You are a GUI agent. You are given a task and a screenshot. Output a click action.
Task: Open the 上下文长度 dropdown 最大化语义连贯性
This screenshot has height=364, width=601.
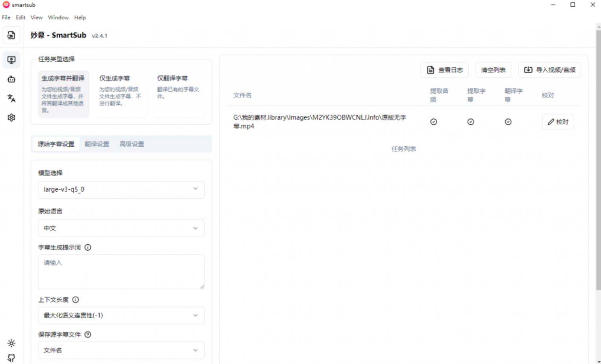[121, 315]
